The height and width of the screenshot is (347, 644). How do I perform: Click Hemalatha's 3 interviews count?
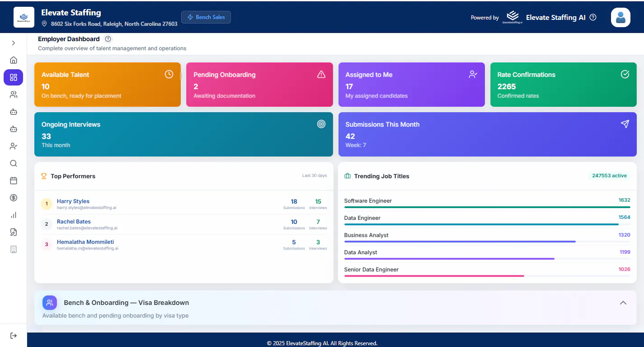[x=318, y=242]
